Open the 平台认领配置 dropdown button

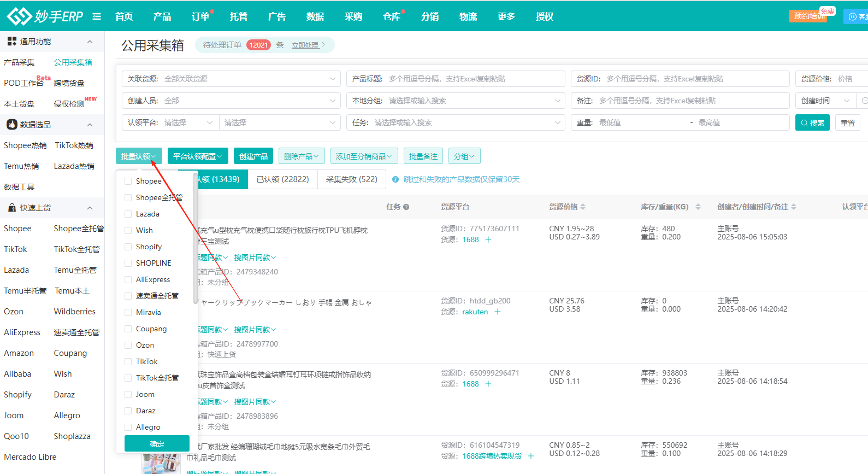(198, 156)
